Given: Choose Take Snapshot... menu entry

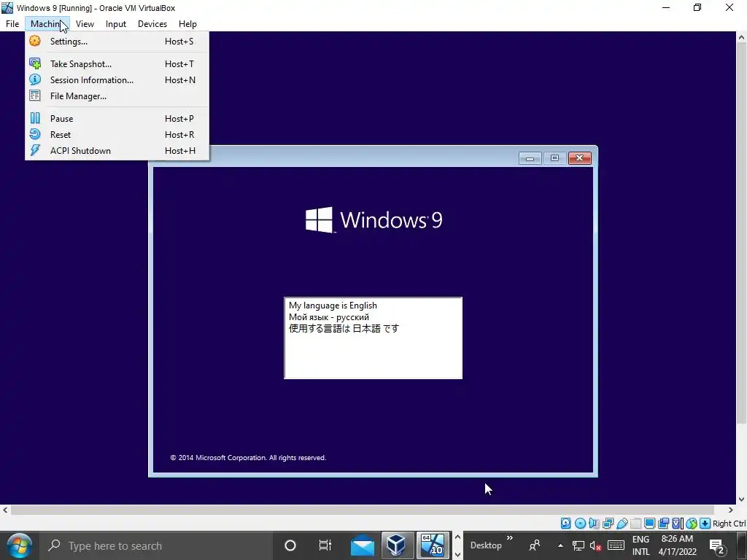Looking at the screenshot, I should click(x=117, y=64).
